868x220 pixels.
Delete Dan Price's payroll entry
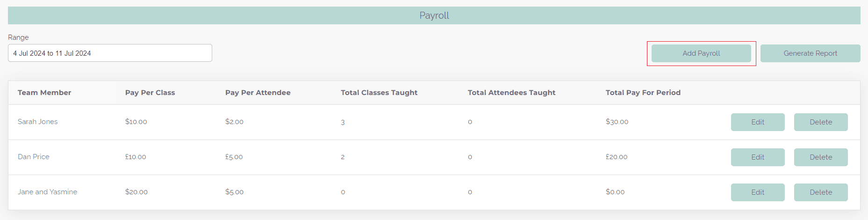(x=821, y=157)
